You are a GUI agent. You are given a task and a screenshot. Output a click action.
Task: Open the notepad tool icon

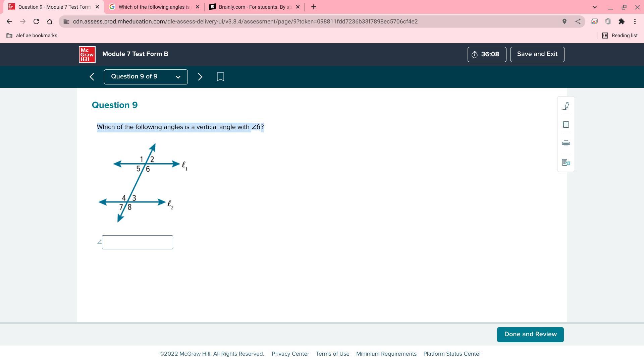566,125
